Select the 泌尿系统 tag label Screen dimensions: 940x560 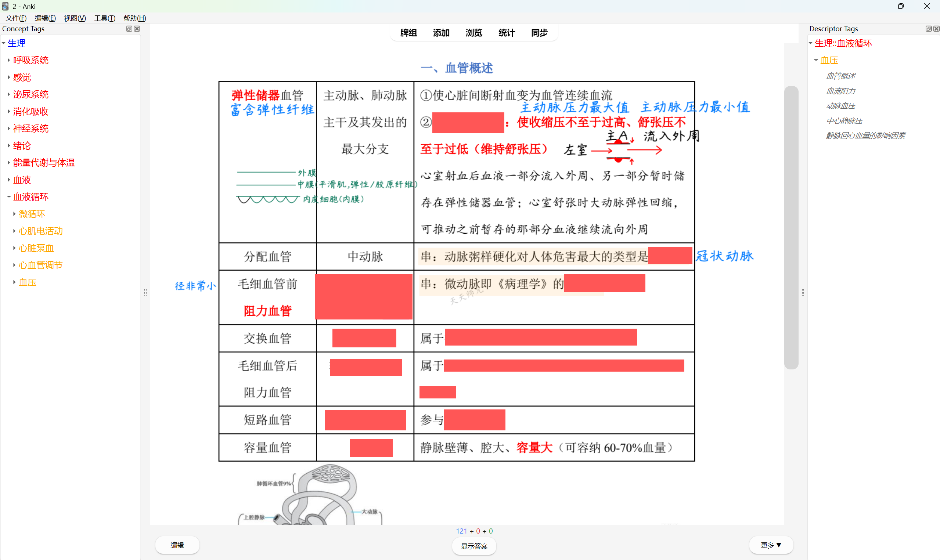click(31, 94)
